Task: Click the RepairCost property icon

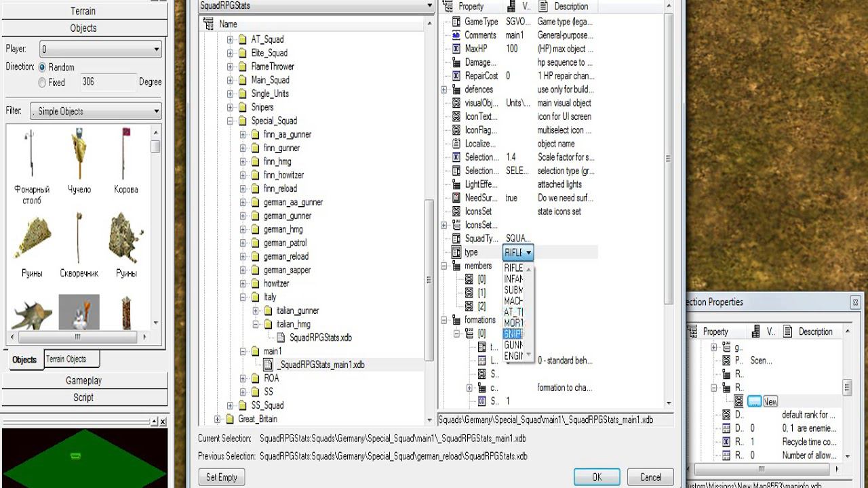Action: point(456,76)
